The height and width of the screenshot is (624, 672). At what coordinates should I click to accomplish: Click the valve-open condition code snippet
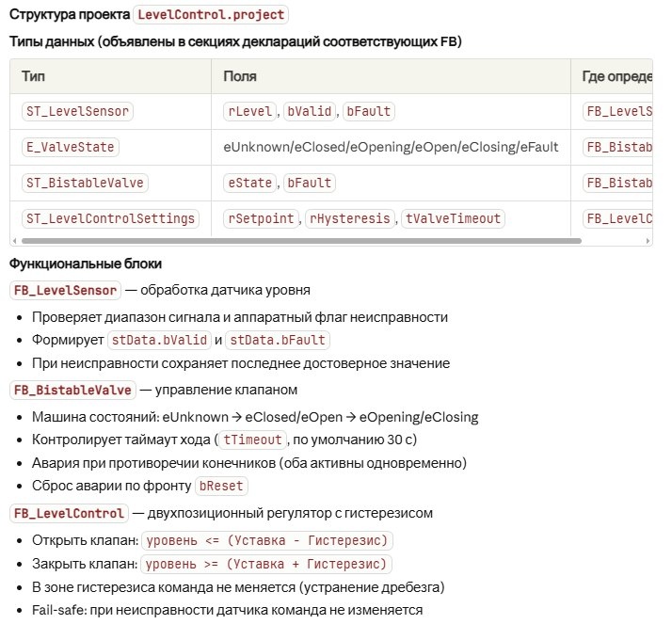click(266, 539)
